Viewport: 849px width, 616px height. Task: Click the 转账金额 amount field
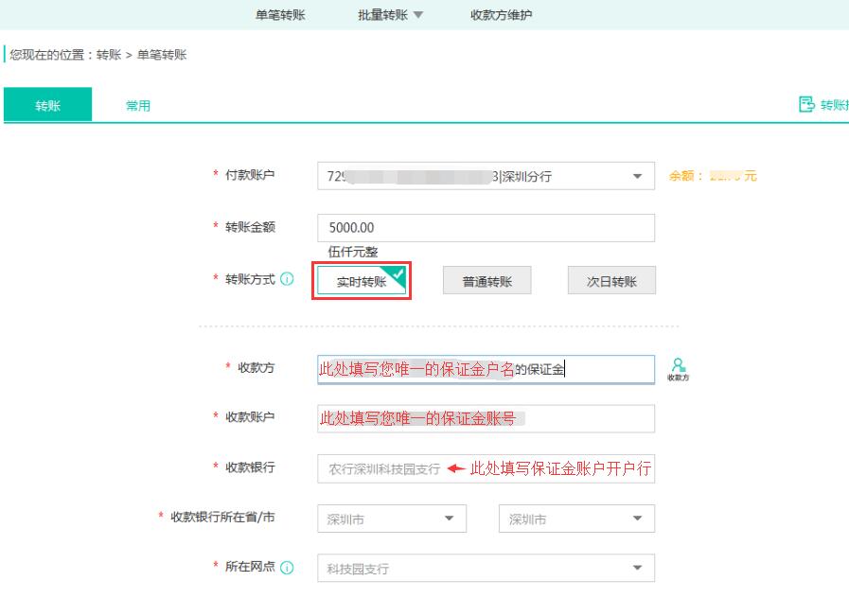[486, 228]
